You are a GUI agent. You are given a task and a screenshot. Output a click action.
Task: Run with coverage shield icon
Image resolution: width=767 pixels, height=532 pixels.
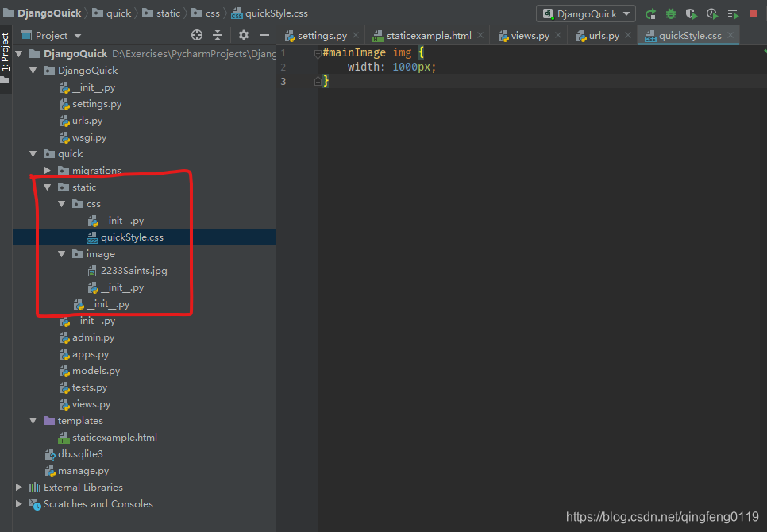point(692,14)
